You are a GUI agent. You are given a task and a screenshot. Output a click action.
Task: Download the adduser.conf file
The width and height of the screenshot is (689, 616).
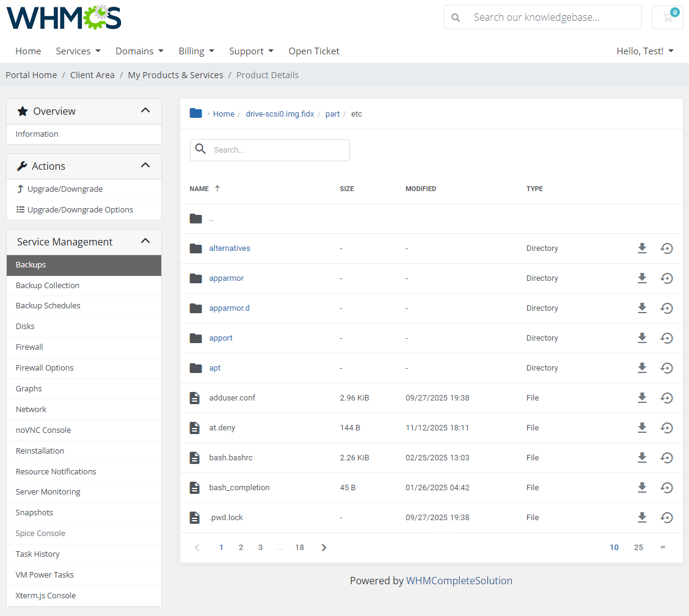click(x=642, y=397)
